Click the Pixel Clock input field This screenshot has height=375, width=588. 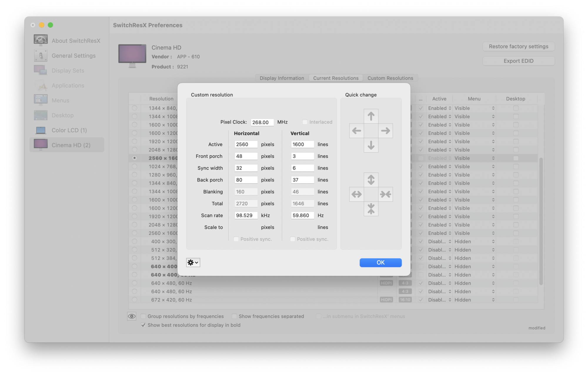(x=262, y=122)
